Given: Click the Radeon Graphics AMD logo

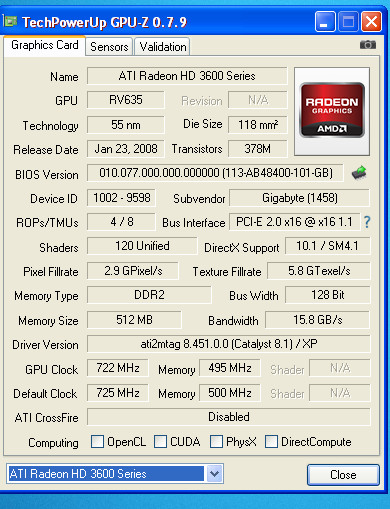Looking at the screenshot, I should 332,111.
